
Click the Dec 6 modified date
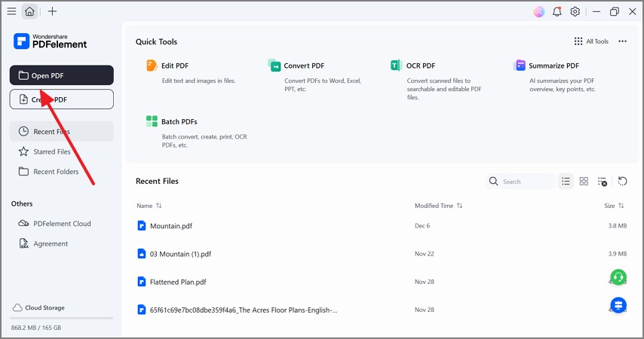pyautogui.click(x=422, y=226)
